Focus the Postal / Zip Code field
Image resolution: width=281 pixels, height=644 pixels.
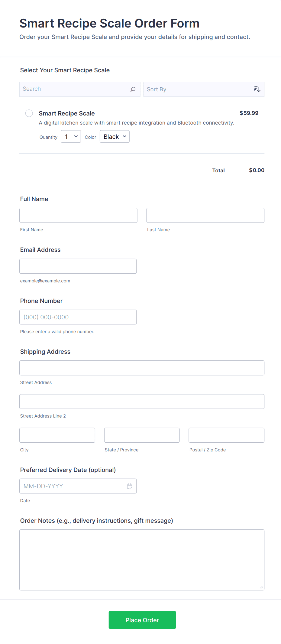pyautogui.click(x=226, y=435)
